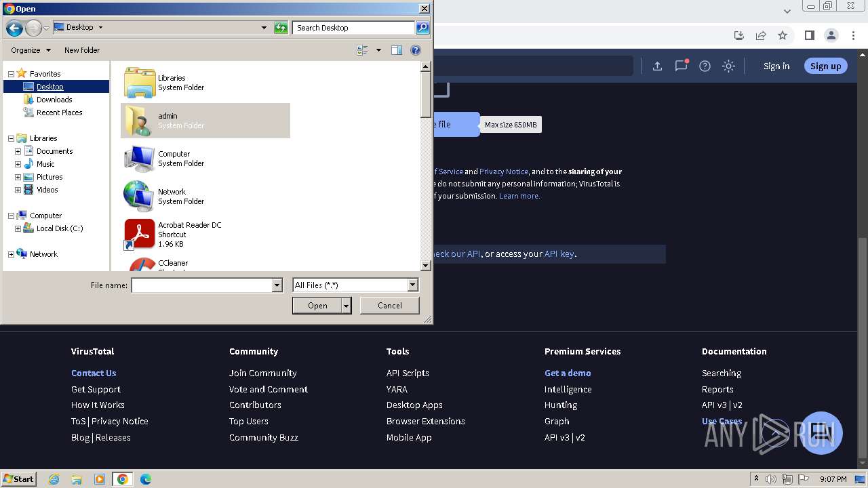Screen dimensions: 868x488
Task: Click the address bar path dropdown arrow
Action: pos(264,28)
